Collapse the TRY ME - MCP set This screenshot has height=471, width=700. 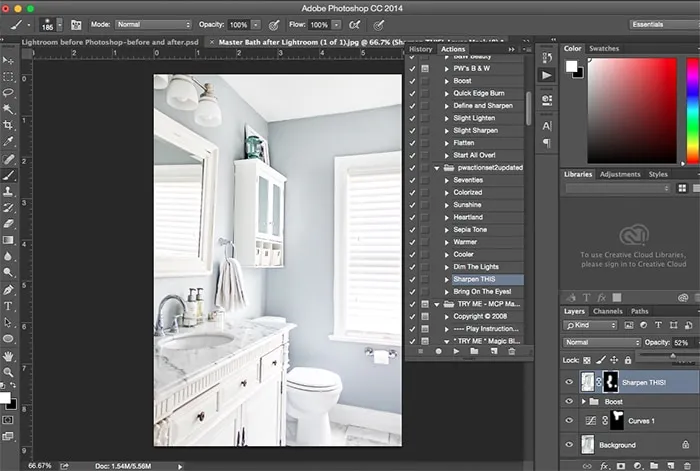click(437, 304)
